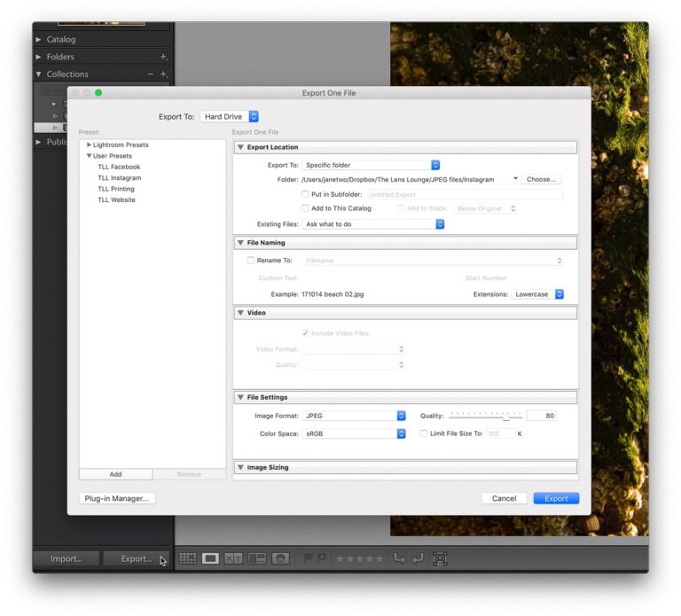
Task: Open folder path history arrow beside Choose
Action: click(515, 179)
